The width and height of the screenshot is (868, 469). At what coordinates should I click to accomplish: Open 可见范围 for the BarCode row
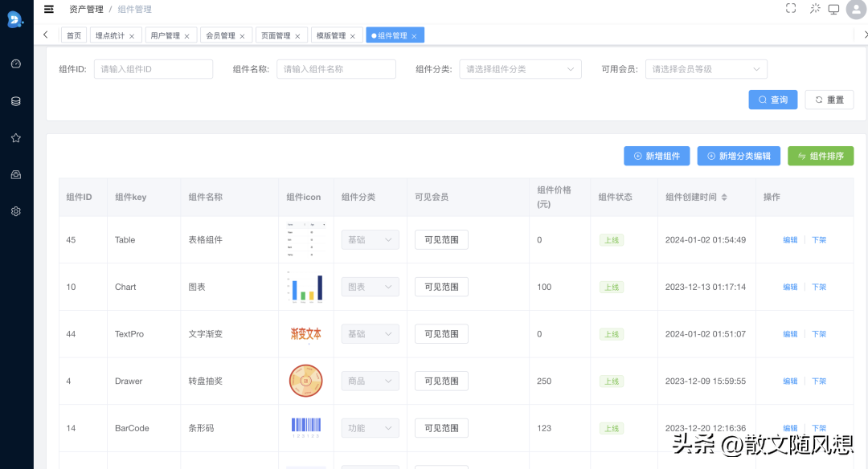[x=442, y=427]
